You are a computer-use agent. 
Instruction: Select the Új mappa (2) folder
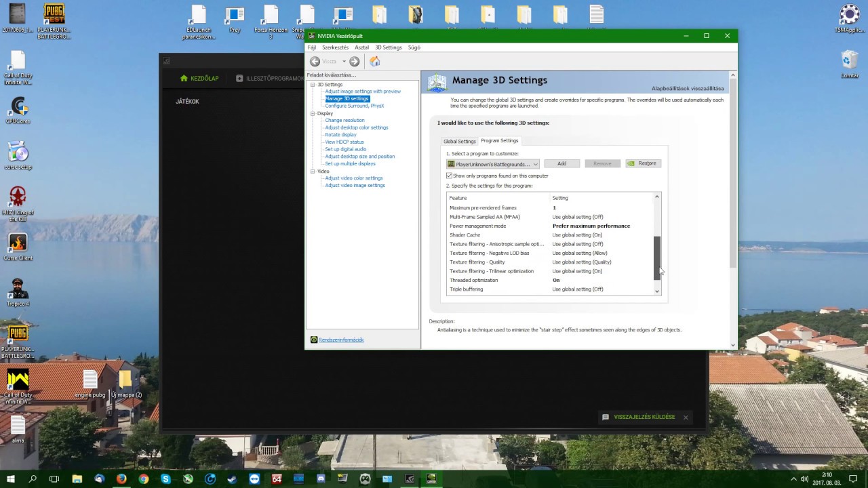coord(126,384)
